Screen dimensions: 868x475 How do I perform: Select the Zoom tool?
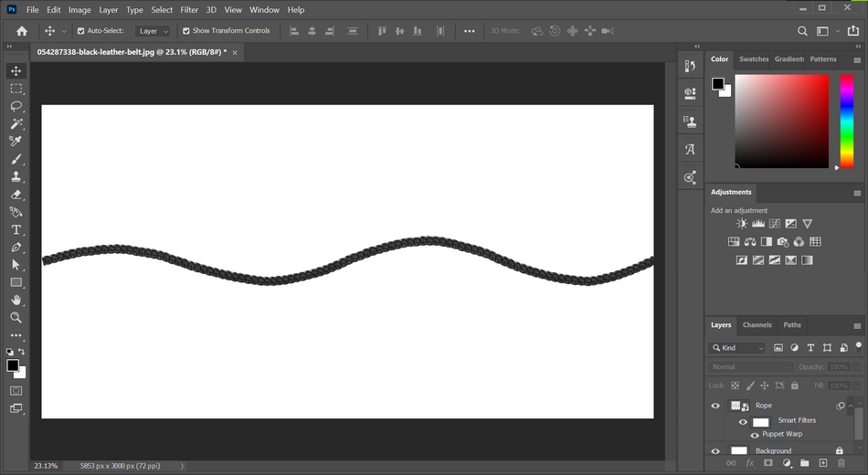point(16,318)
